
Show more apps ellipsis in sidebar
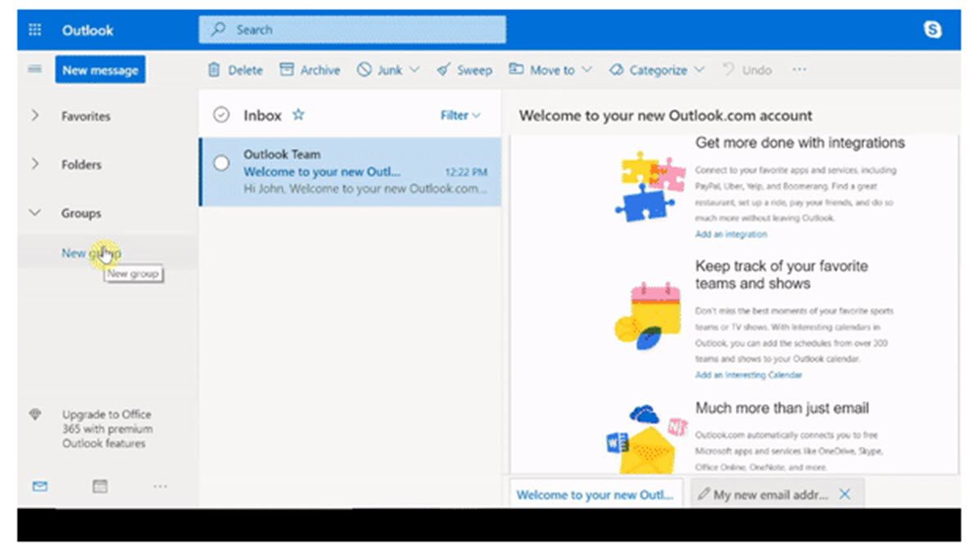tap(160, 486)
